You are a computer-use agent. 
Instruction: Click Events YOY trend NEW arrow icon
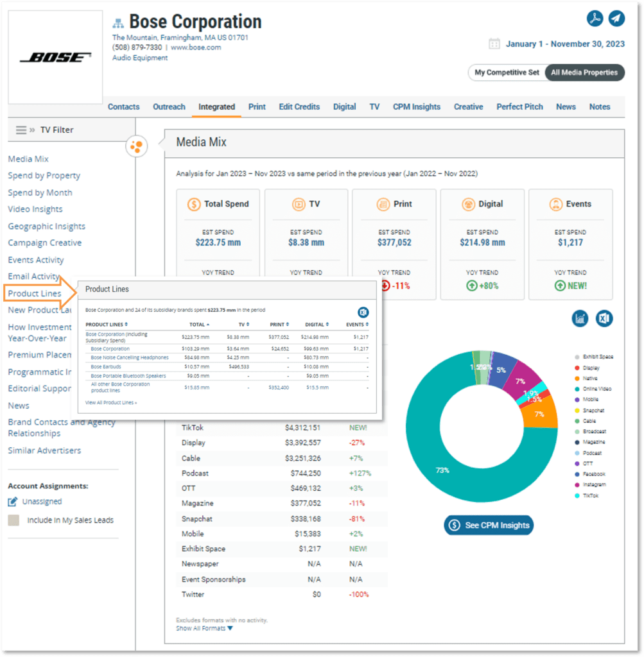pyautogui.click(x=560, y=286)
